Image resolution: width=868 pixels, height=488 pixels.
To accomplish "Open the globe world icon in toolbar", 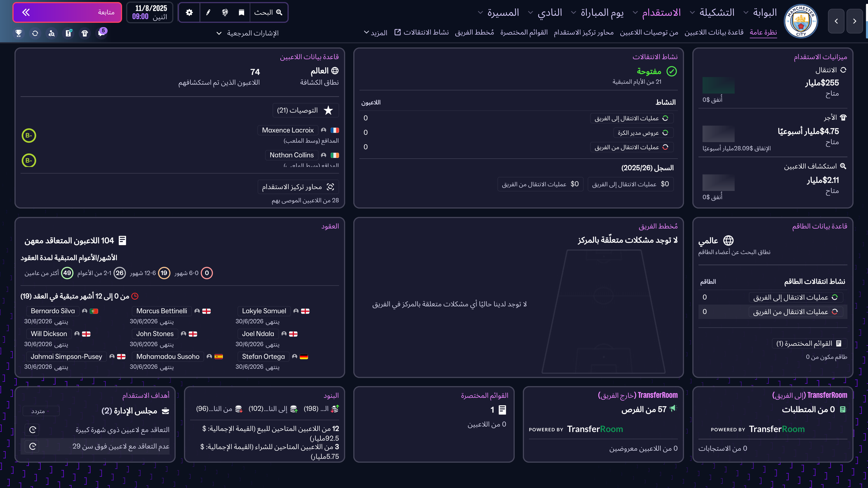I will pos(225,12).
